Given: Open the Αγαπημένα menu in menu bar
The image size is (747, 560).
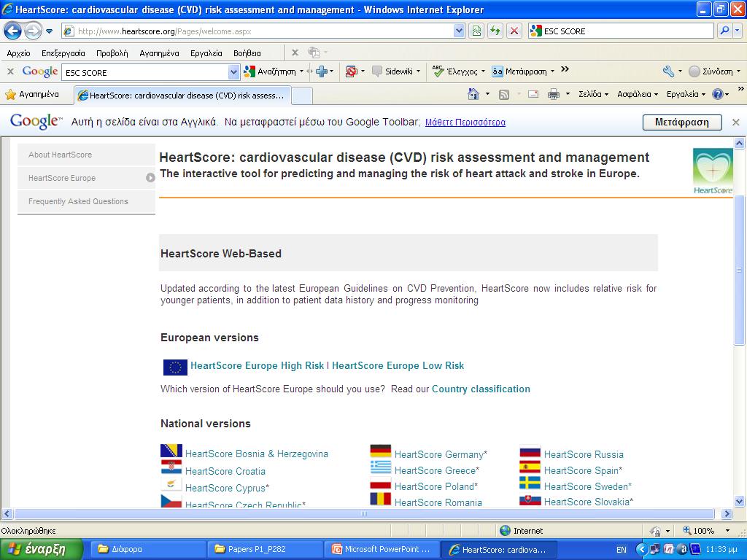Looking at the screenshot, I should click(159, 53).
